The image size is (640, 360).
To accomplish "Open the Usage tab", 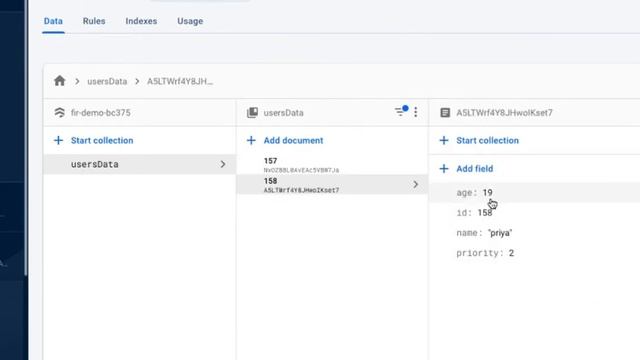I will pyautogui.click(x=190, y=21).
